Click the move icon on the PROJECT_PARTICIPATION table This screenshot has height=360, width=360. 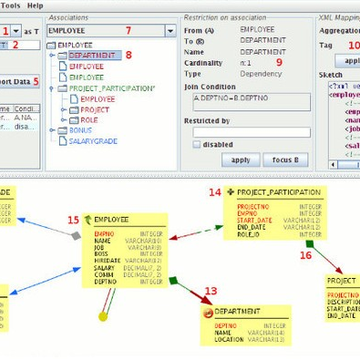pyautogui.click(x=231, y=192)
